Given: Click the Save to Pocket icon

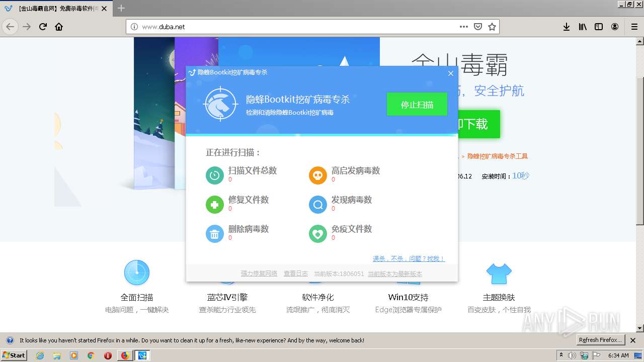Looking at the screenshot, I should pos(478,27).
